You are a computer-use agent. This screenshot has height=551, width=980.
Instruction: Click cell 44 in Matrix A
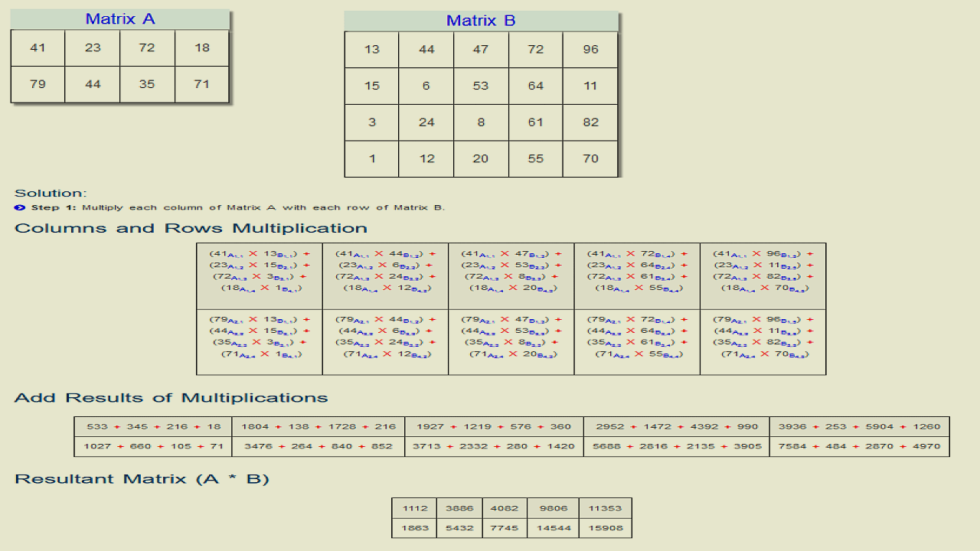(93, 84)
